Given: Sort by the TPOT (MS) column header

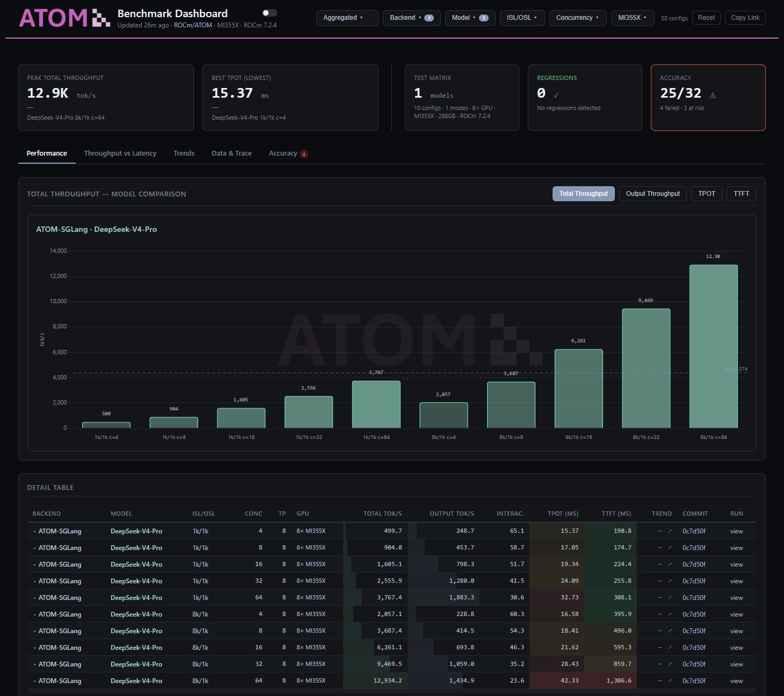Looking at the screenshot, I should [x=563, y=514].
